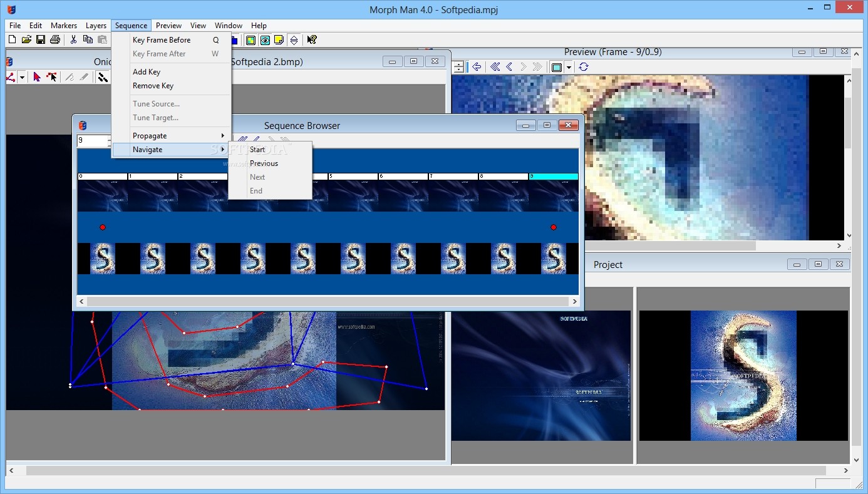Activate the context help pointer icon
Screen dimensions: 868x494
(x=312, y=40)
